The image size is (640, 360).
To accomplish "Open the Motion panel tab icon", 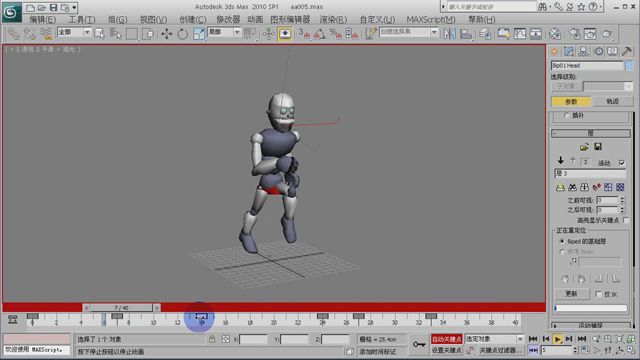I will 598,51.
